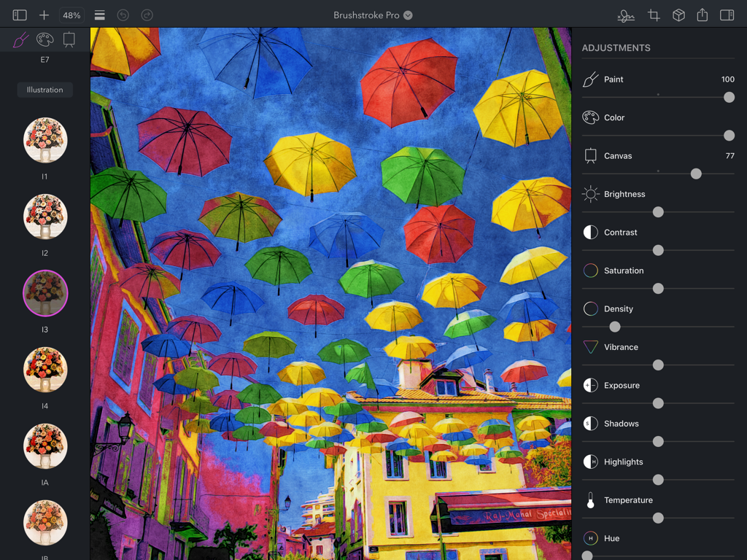This screenshot has width=747, height=560.
Task: Select the currently active I3 preset
Action: coord(45,293)
